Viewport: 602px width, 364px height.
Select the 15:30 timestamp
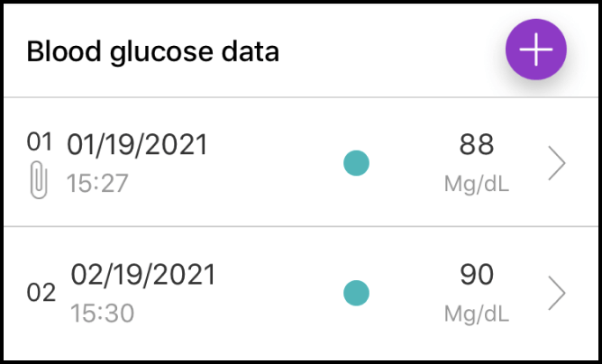(x=103, y=314)
